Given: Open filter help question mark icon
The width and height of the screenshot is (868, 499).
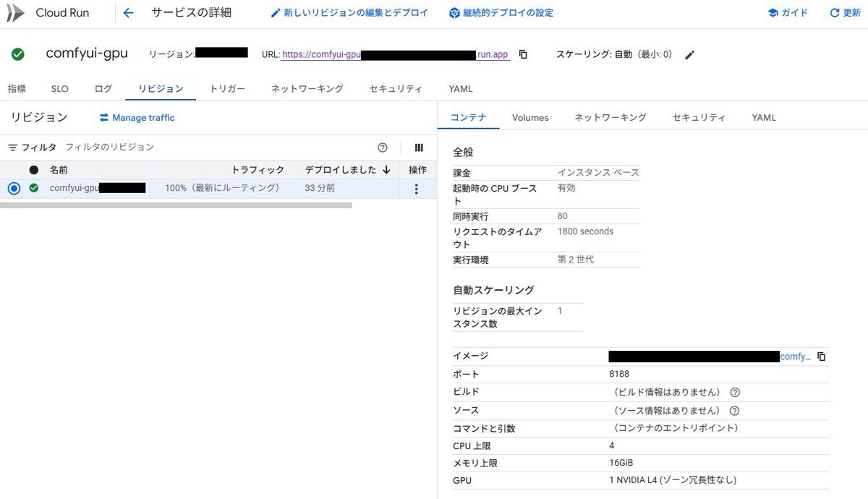Looking at the screenshot, I should [x=383, y=148].
